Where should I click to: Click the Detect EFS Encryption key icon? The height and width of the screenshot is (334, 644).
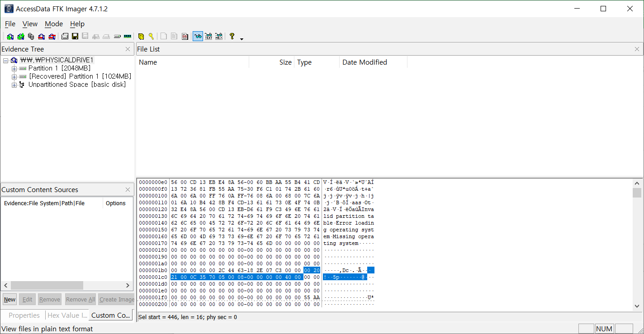[151, 37]
